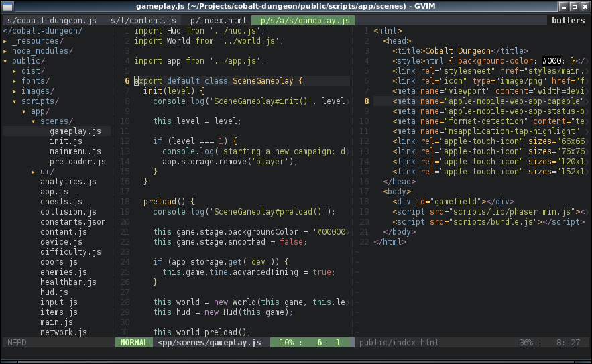Open difficulty.js in the file tree
This screenshot has width=592, height=364.
70,252
